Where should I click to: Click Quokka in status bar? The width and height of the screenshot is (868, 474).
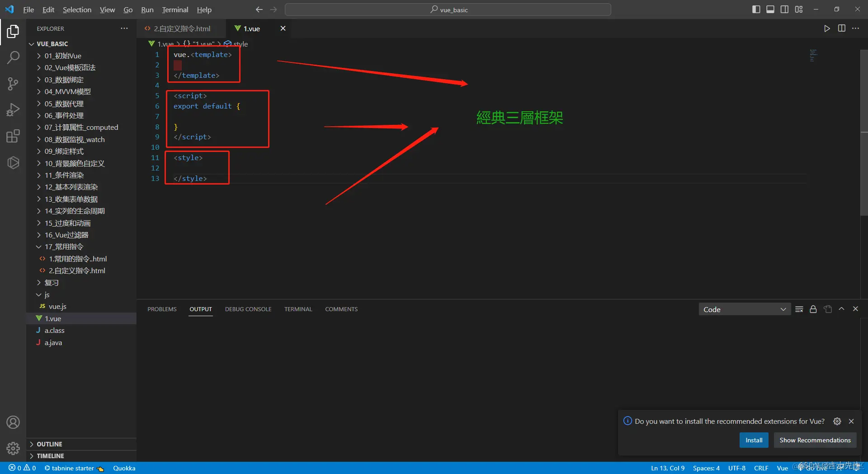(124, 468)
